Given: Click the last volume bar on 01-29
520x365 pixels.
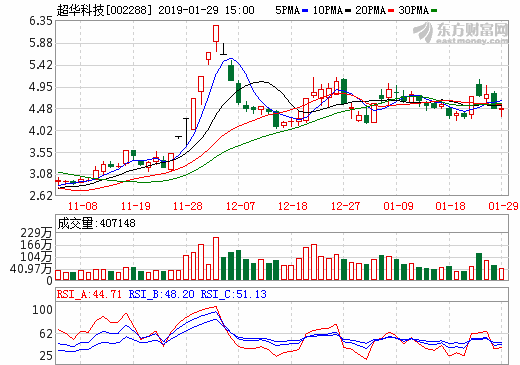Looking at the screenshot, I should (x=501, y=274).
